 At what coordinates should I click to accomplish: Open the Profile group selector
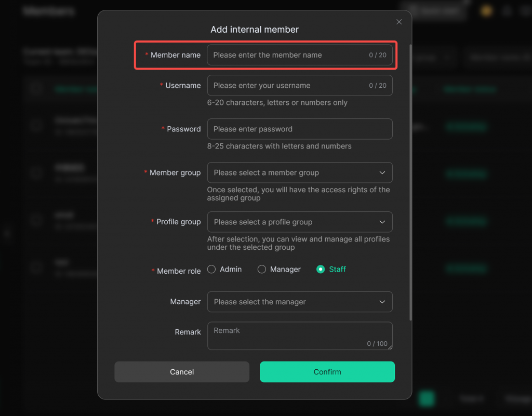point(299,222)
